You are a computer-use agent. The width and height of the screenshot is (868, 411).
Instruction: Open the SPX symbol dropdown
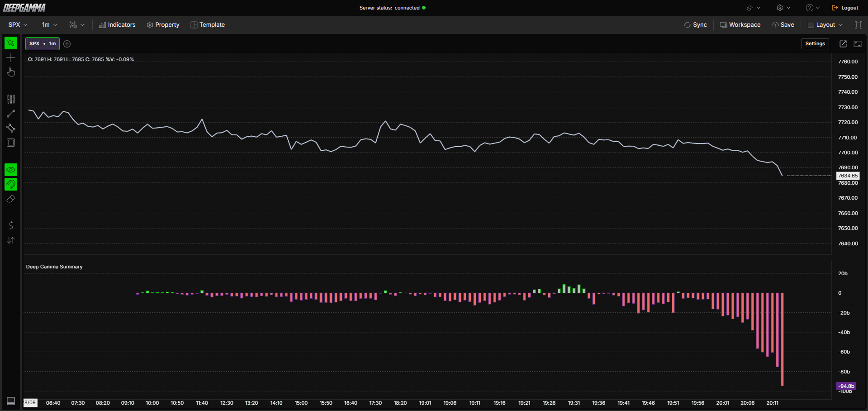18,25
